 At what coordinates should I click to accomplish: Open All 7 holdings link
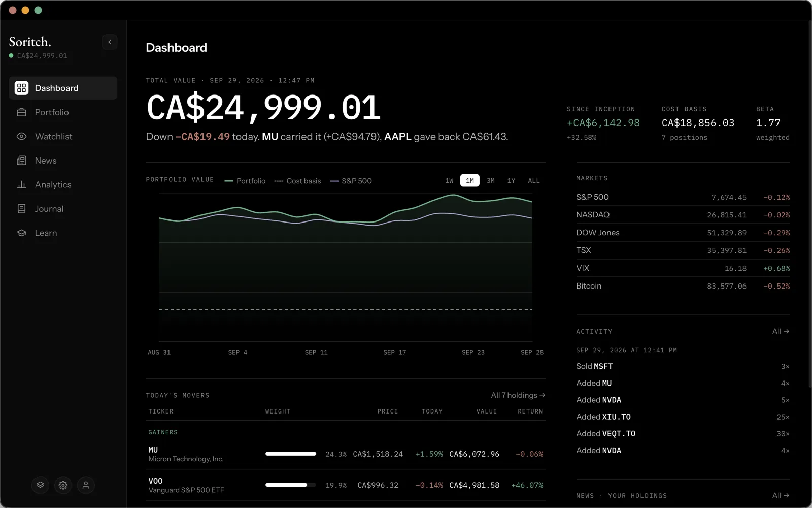click(x=518, y=395)
